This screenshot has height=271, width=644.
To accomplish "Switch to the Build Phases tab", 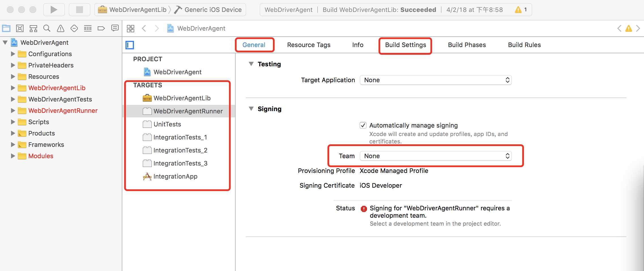I will [467, 45].
